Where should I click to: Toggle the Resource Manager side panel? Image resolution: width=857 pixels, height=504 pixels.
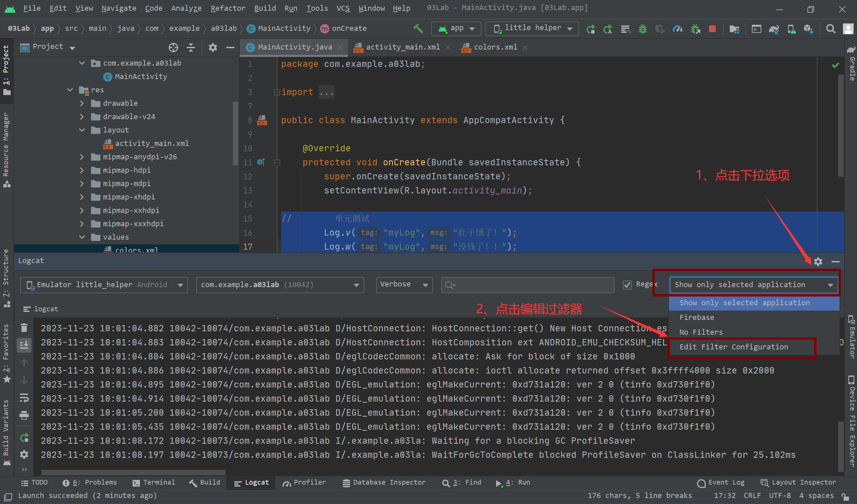pyautogui.click(x=6, y=150)
